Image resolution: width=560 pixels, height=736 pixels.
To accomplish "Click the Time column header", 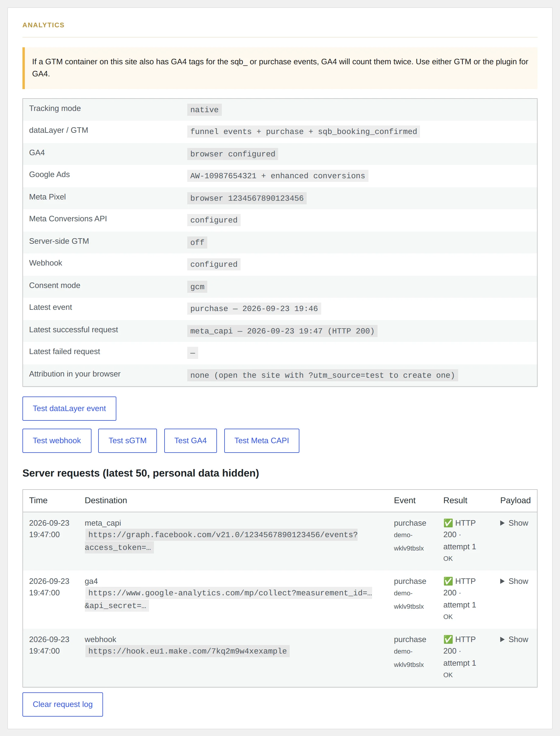I will pos(38,500).
